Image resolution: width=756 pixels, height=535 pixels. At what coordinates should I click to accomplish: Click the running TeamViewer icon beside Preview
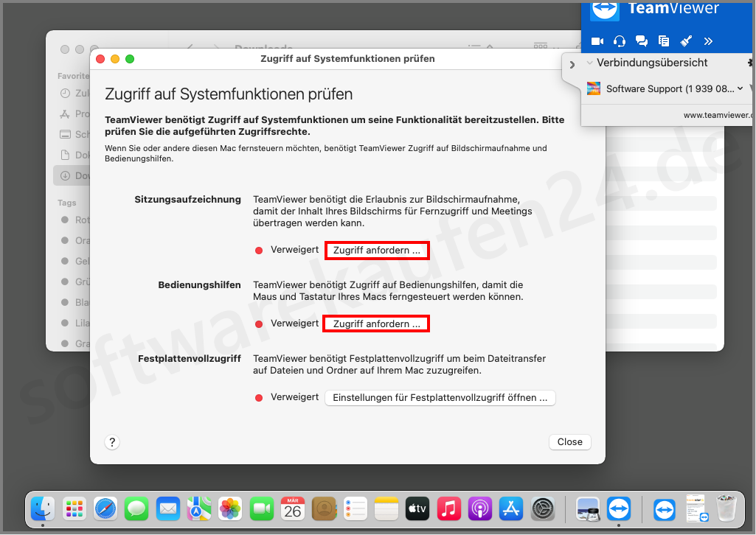(x=619, y=508)
